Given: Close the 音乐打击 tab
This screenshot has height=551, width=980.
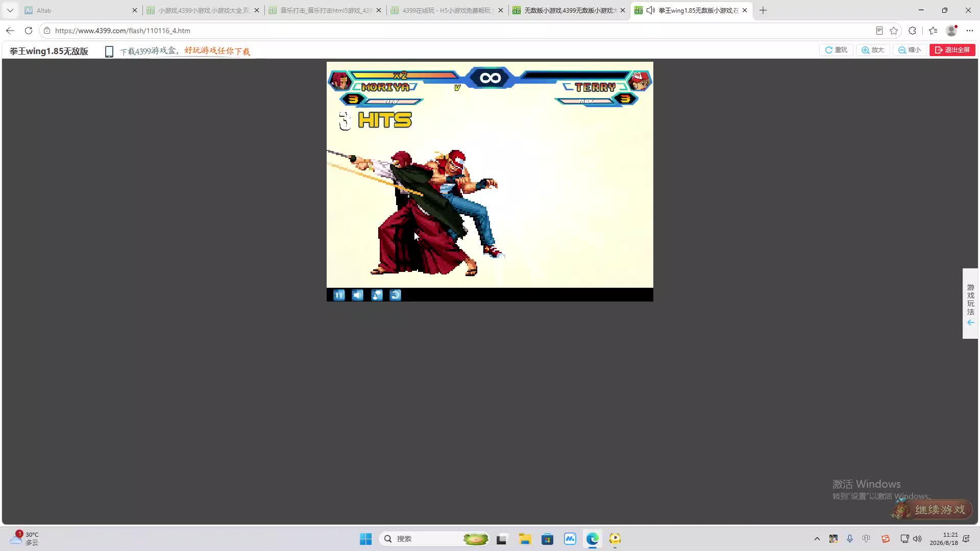Looking at the screenshot, I should click(x=379, y=10).
